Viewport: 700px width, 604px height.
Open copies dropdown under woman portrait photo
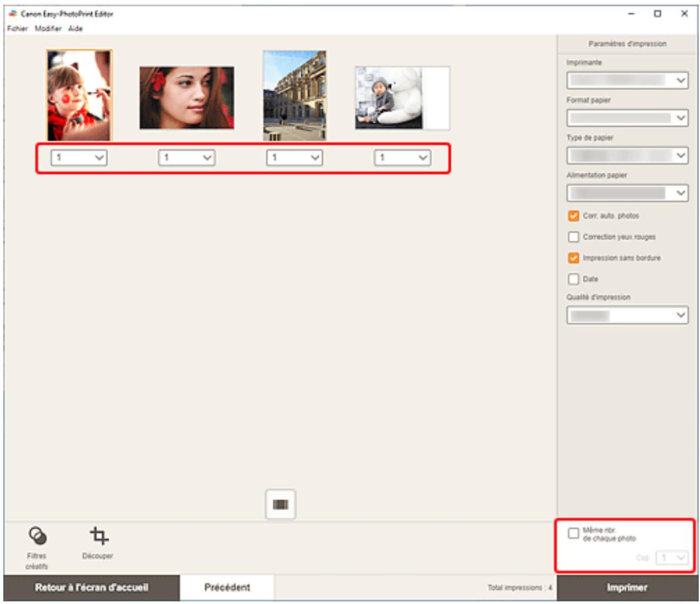[187, 157]
